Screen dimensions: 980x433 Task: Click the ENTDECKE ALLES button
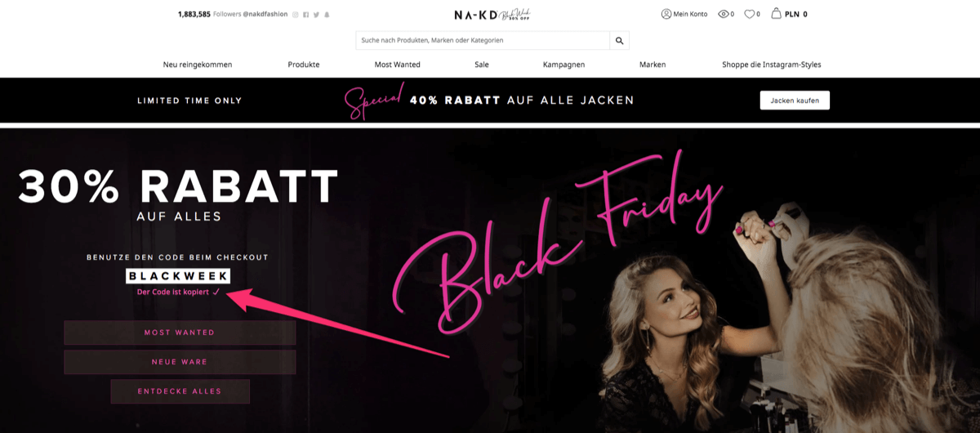click(x=180, y=391)
